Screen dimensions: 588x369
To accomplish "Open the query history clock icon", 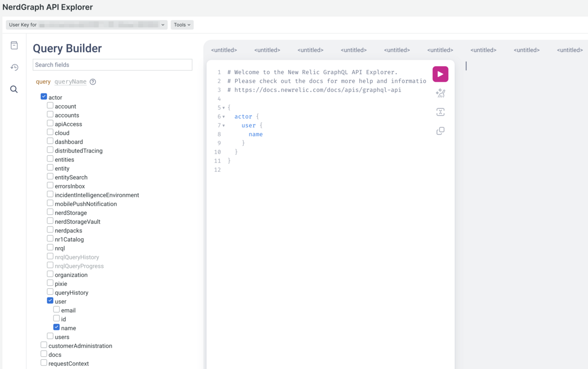I will tap(14, 67).
